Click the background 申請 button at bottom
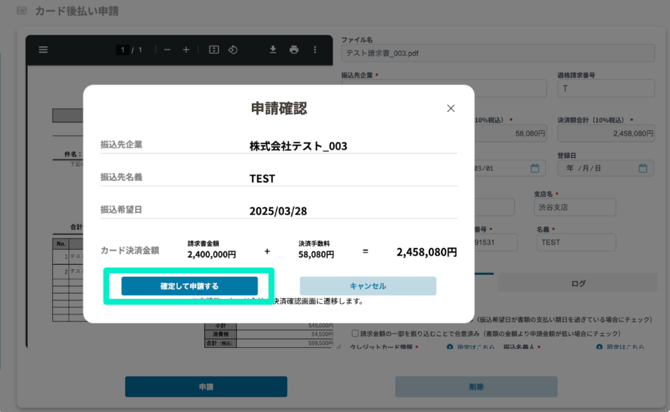670x412 pixels. coord(206,386)
